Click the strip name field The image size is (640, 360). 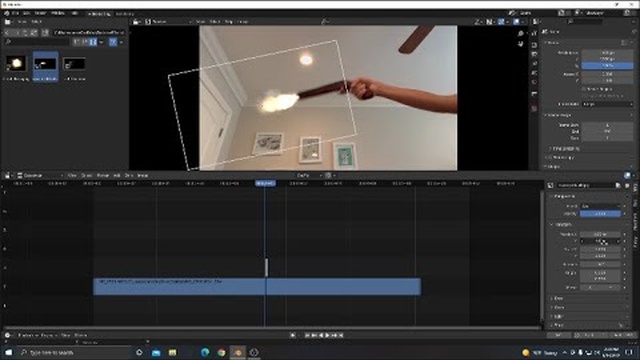pos(585,185)
